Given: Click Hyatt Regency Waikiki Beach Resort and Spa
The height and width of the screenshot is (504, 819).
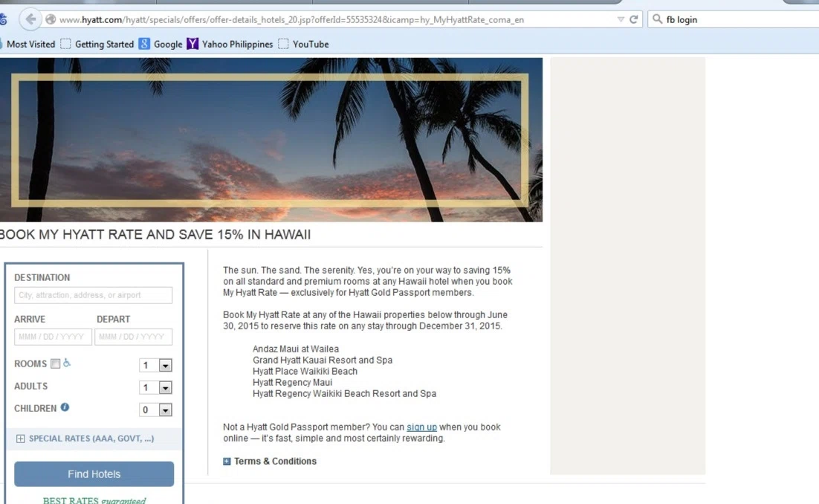Looking at the screenshot, I should (x=344, y=394).
